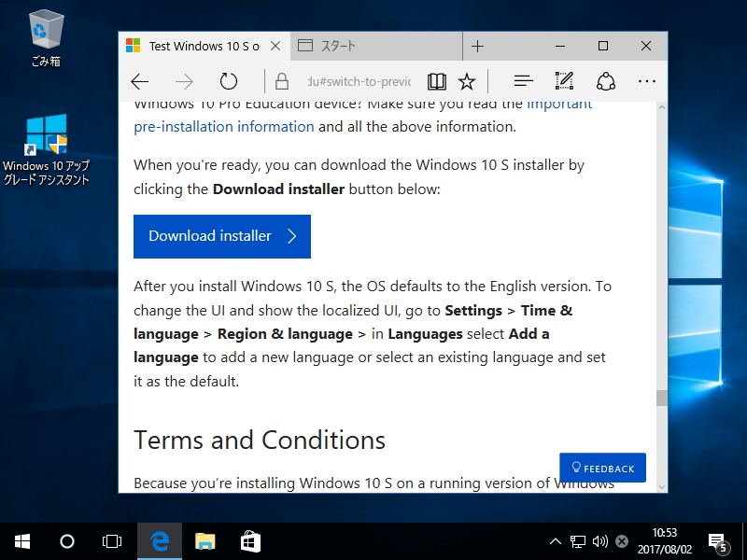Expand hidden system tray icons
This screenshot has height=560, width=747.
[555, 540]
